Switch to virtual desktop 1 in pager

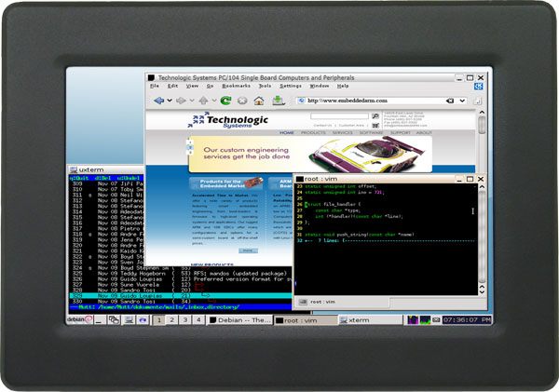tap(159, 320)
